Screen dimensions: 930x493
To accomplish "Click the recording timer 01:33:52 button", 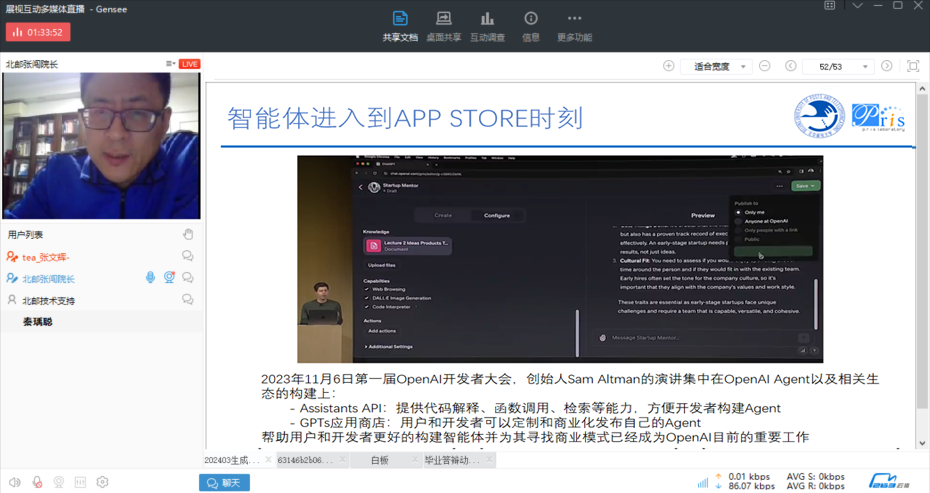I will coord(38,32).
